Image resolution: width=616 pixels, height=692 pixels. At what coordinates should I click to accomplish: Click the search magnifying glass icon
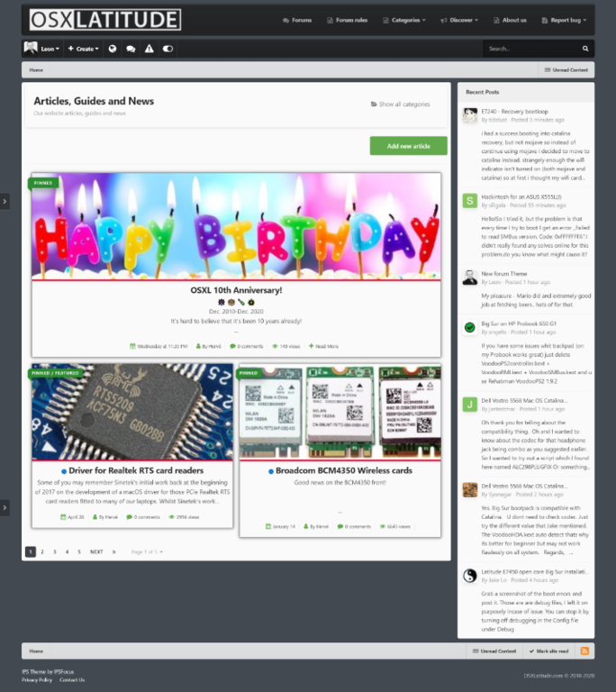click(x=585, y=49)
